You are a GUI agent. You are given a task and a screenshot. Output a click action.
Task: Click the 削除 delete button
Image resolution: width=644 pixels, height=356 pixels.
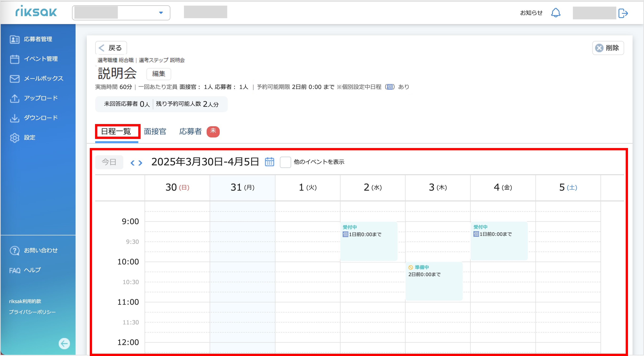click(608, 48)
